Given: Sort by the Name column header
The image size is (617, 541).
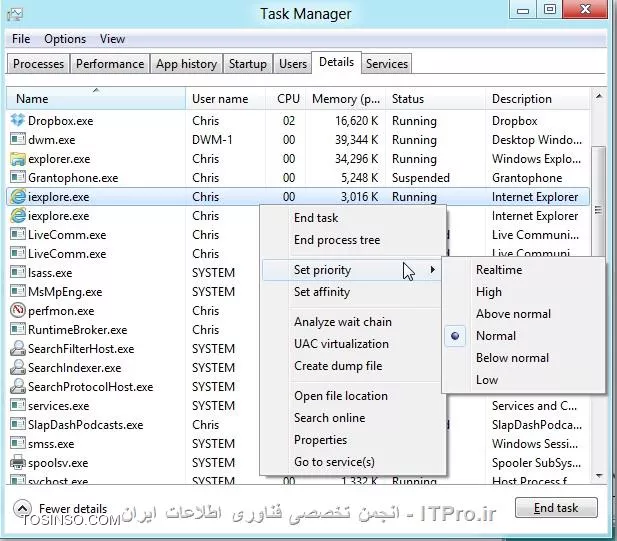Looking at the screenshot, I should 96,98.
